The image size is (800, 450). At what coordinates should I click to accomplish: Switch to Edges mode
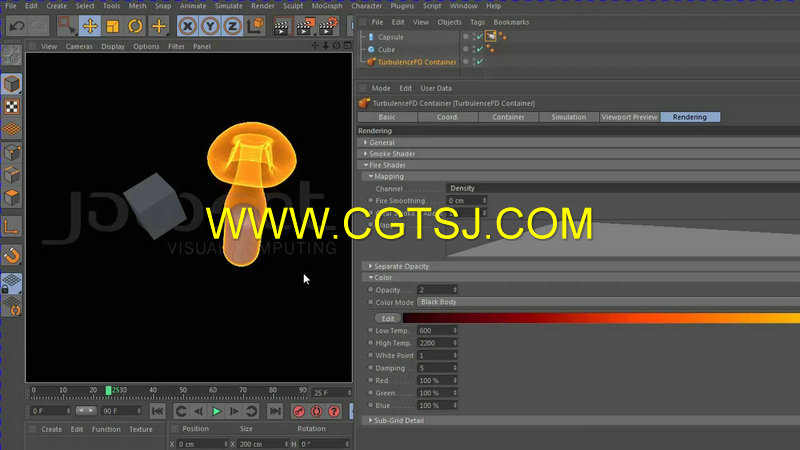tap(11, 175)
